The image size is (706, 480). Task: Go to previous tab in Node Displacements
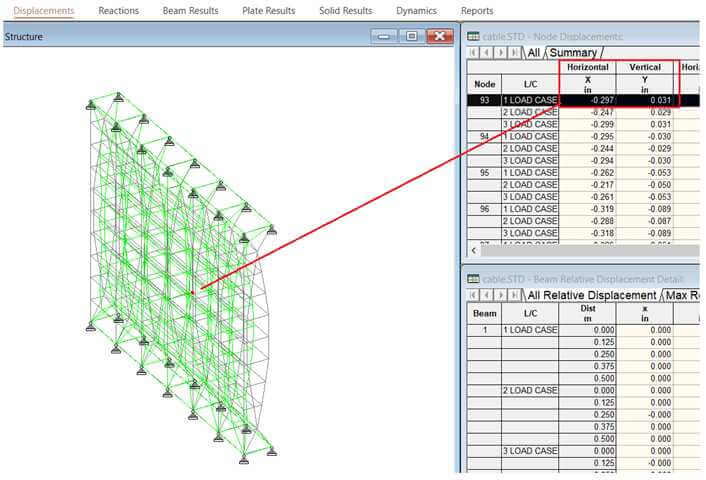tap(486, 53)
